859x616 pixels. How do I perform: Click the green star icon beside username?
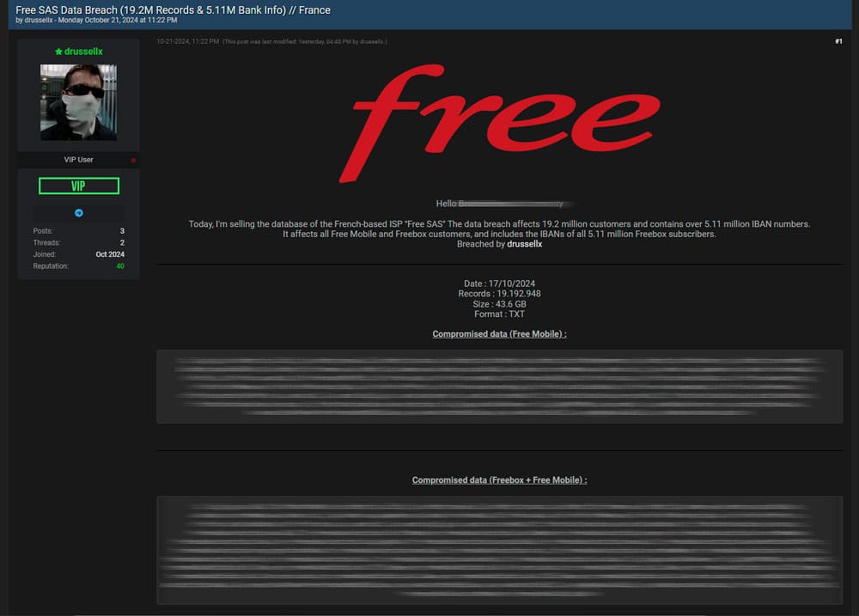(58, 52)
